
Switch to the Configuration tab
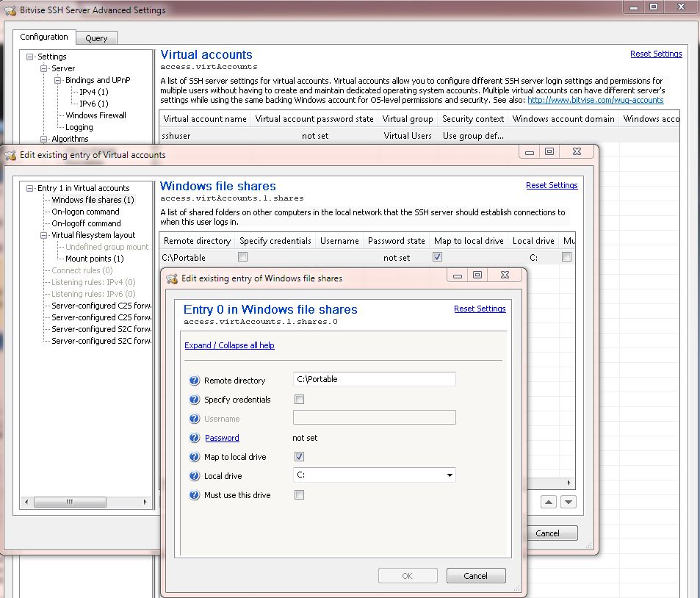coord(44,37)
